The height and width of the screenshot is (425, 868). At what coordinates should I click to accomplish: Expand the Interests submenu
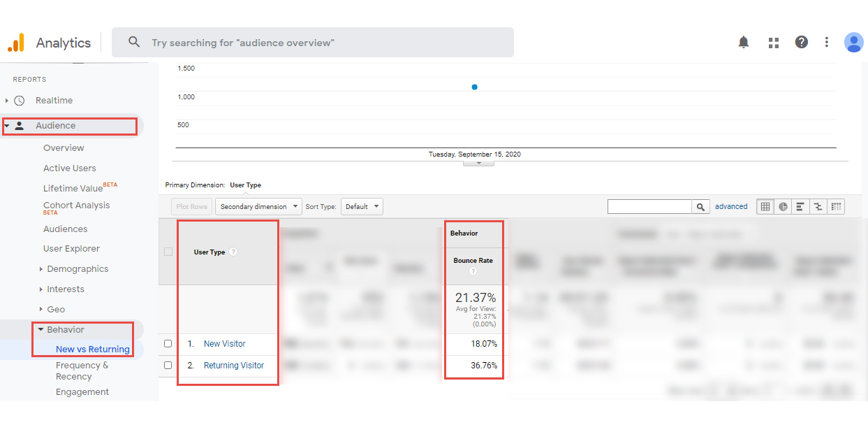tap(41, 289)
